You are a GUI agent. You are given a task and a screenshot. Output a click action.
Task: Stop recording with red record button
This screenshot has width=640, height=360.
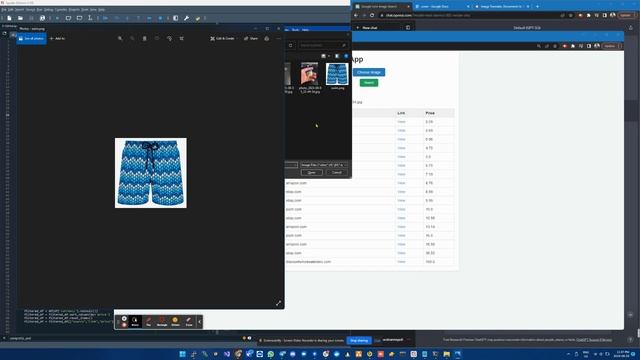pyautogui.click(x=124, y=325)
